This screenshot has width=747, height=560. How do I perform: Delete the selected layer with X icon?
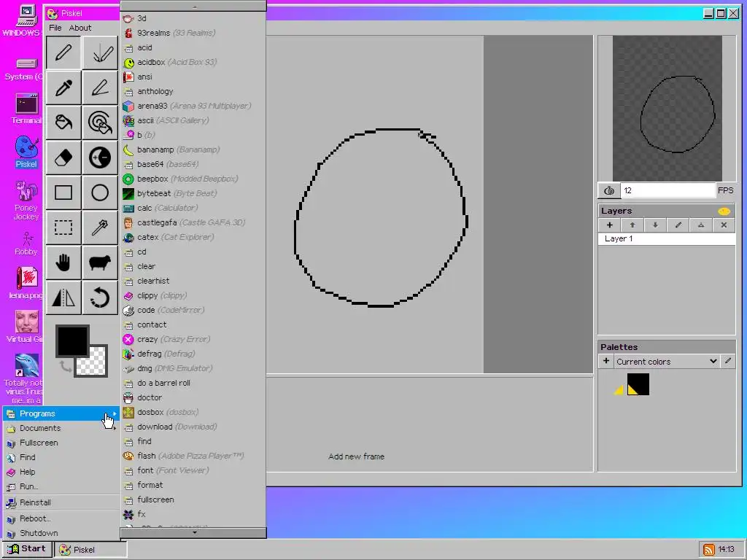724,225
